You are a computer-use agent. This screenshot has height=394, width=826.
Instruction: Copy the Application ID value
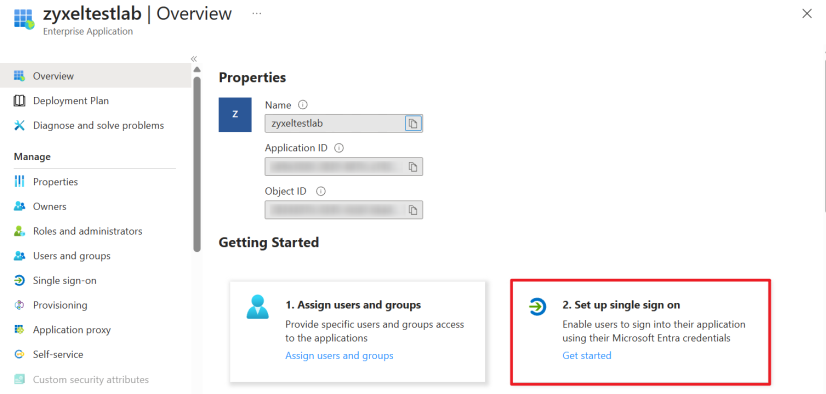pyautogui.click(x=414, y=167)
